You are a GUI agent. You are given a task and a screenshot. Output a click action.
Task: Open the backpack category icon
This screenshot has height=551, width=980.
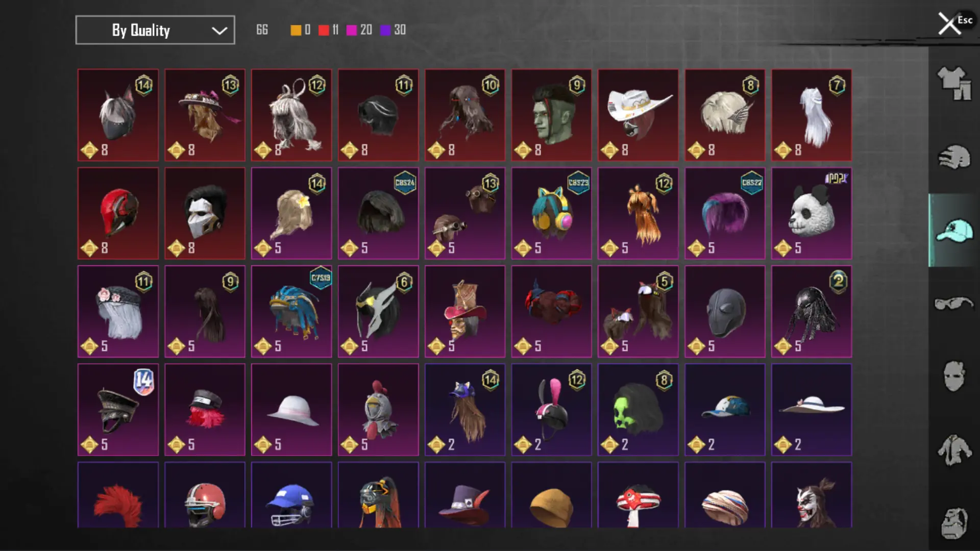tap(954, 523)
